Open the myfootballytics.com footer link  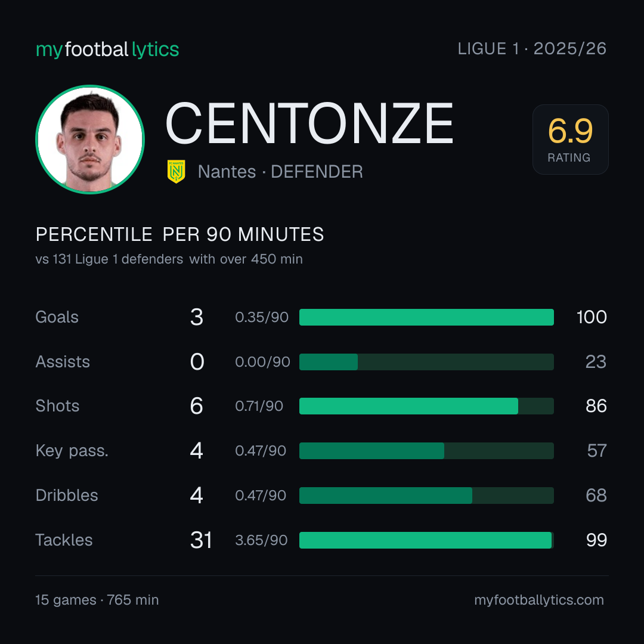pyautogui.click(x=539, y=600)
